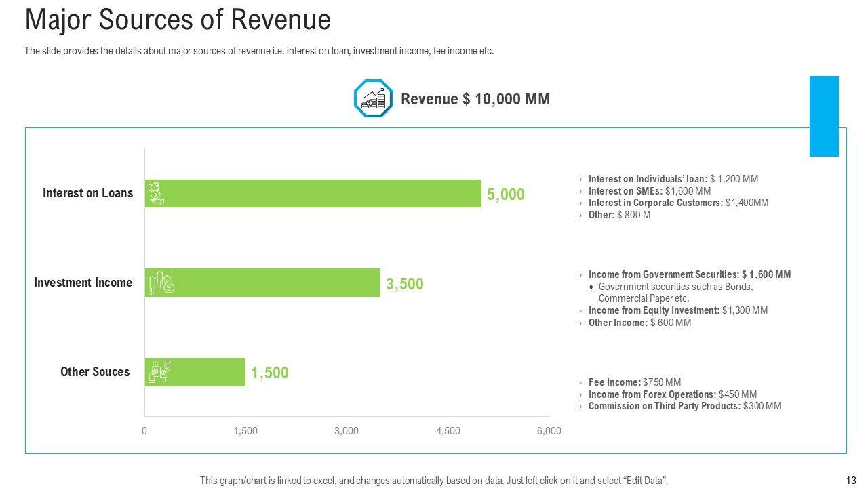Click the 1,500 data label
The width and height of the screenshot is (868, 488).
(270, 373)
